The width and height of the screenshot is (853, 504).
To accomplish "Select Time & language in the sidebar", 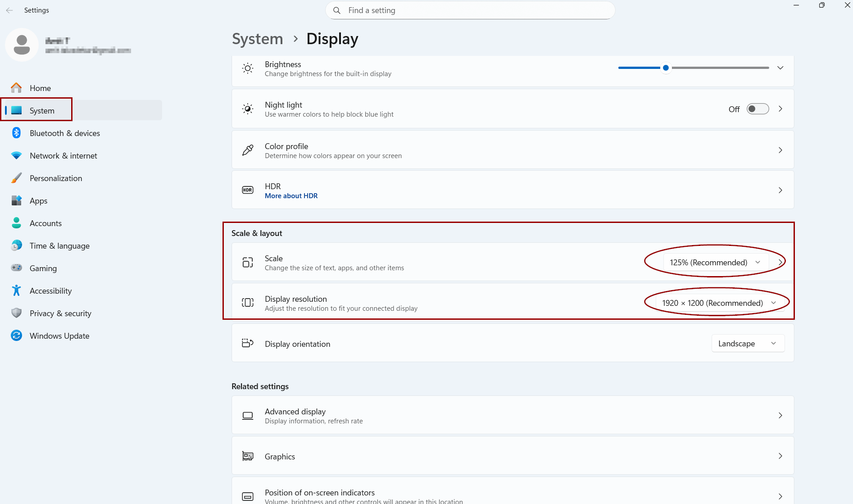I will (59, 245).
